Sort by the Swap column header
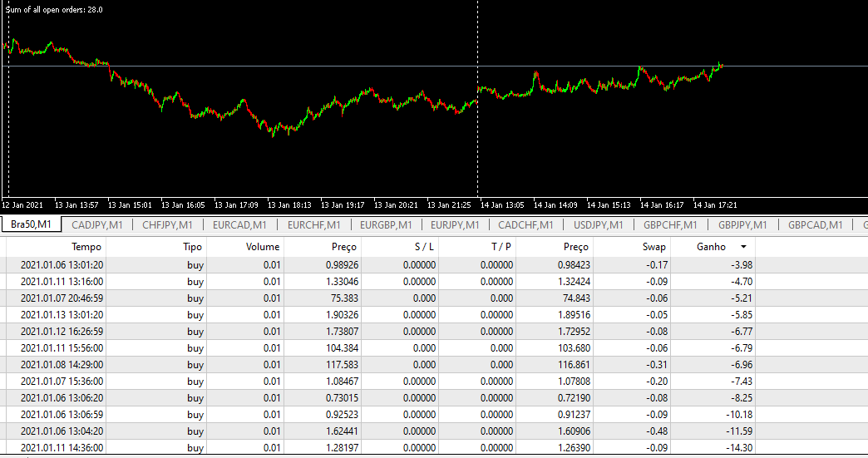Screen dimensions: 868x458 632,247
